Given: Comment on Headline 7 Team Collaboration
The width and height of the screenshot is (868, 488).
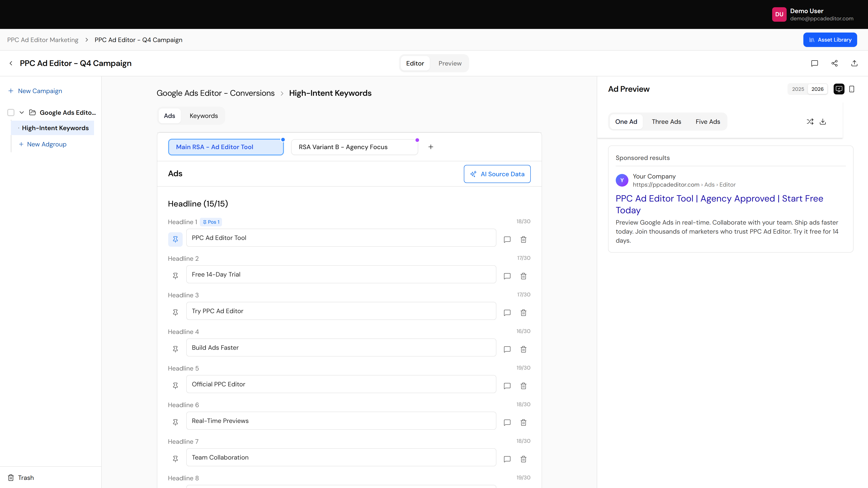Looking at the screenshot, I should 507,459.
